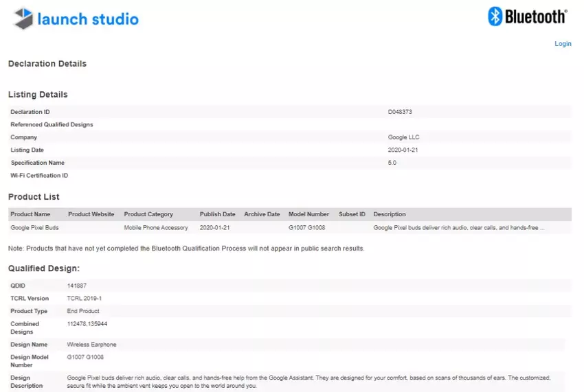Click the Combined Designs value 112478,135944
This screenshot has height=392, width=584.
tap(87, 324)
